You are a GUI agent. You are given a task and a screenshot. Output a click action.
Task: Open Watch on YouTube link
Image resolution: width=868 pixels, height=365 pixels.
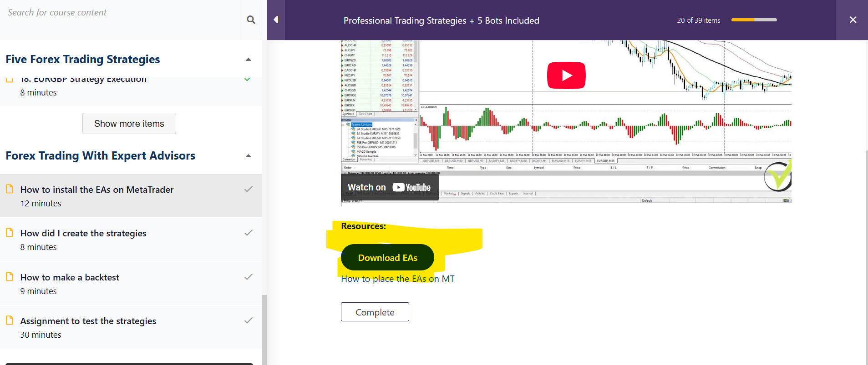click(389, 187)
